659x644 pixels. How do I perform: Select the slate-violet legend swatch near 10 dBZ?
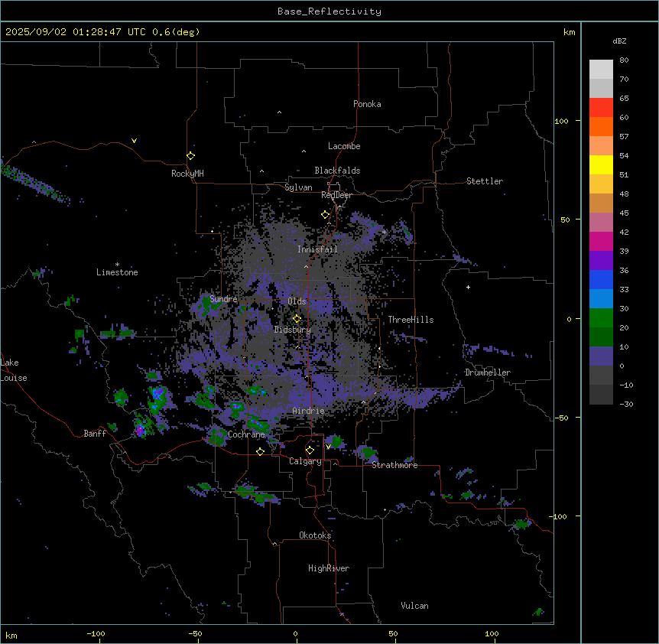click(x=601, y=356)
